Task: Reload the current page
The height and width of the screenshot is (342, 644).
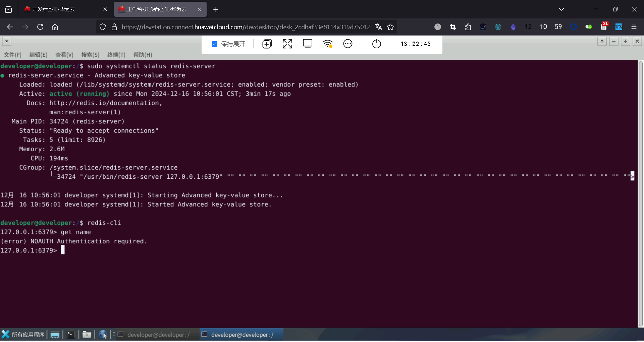Action: 40,27
